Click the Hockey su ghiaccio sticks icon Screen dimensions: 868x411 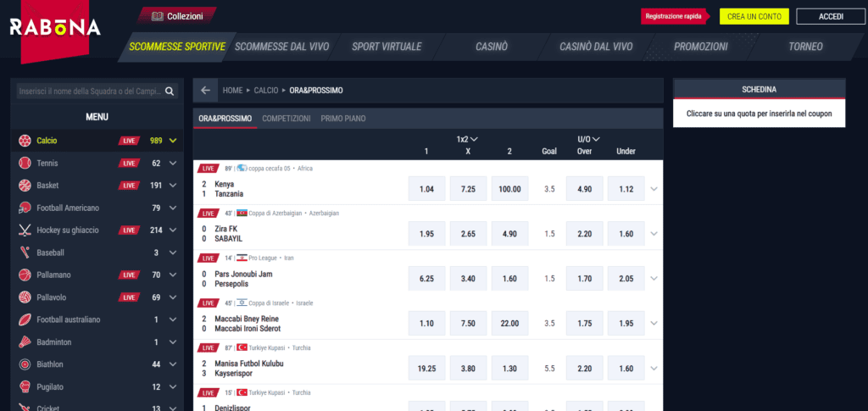coord(25,230)
